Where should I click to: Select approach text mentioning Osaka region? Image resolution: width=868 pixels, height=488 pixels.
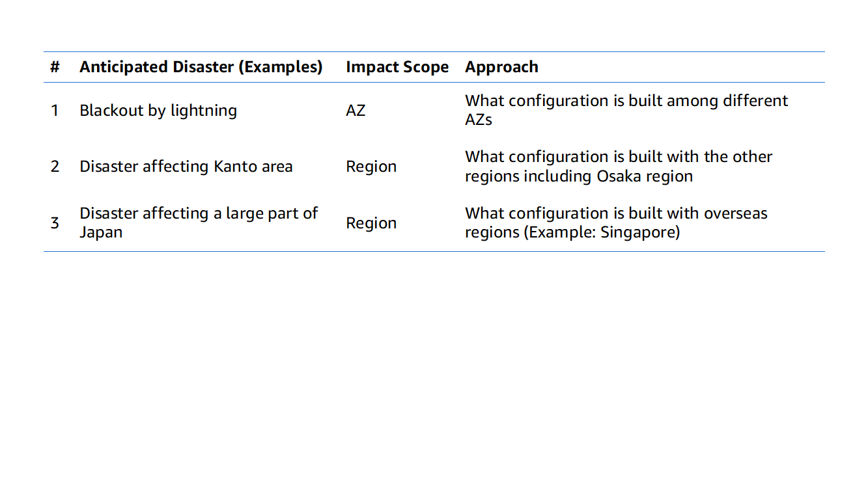pos(619,167)
